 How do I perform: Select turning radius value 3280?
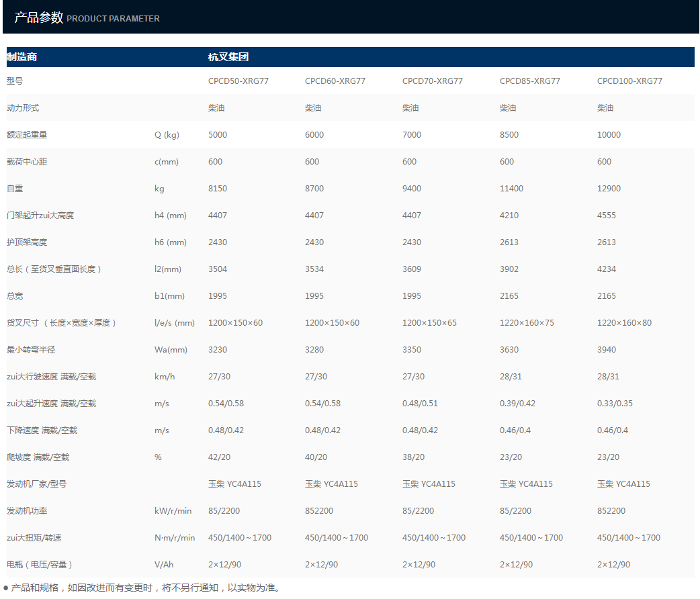click(314, 350)
